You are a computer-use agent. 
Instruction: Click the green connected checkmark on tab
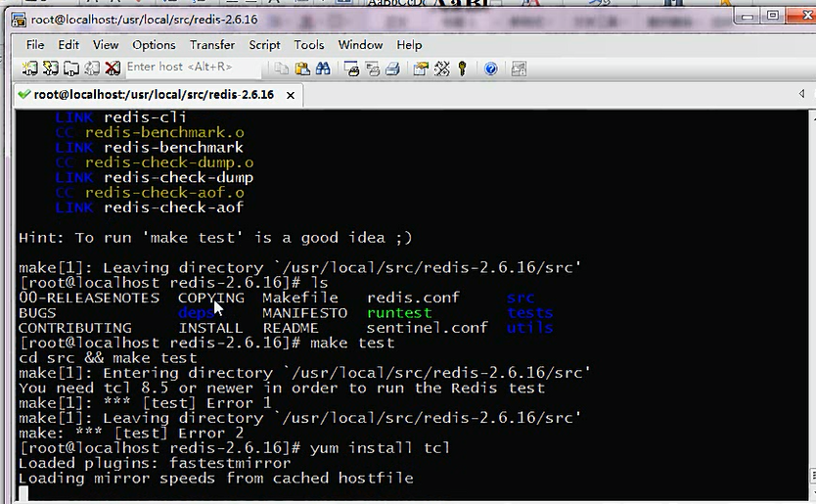(23, 94)
